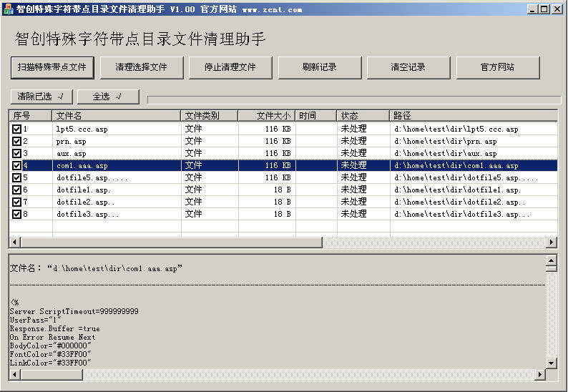568x392 pixels.
Task: Click preview pane horizontal scrollbar thumb
Action: [x=52, y=374]
